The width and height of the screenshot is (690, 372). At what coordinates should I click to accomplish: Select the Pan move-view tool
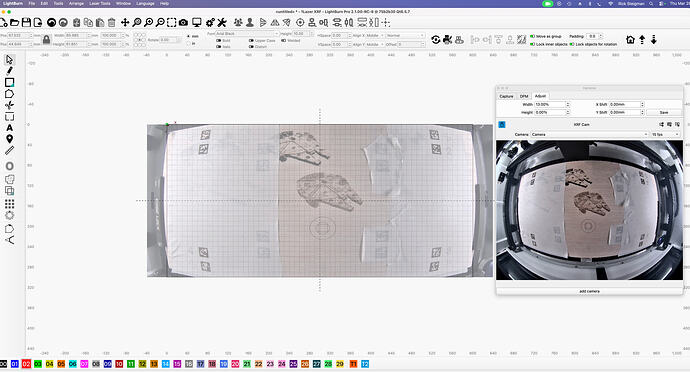pyautogui.click(x=125, y=22)
